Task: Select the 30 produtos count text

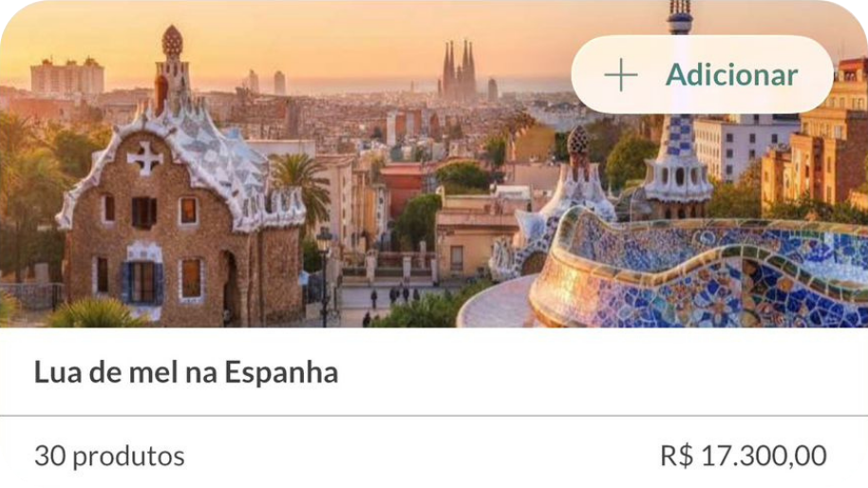Action: pyautogui.click(x=109, y=457)
